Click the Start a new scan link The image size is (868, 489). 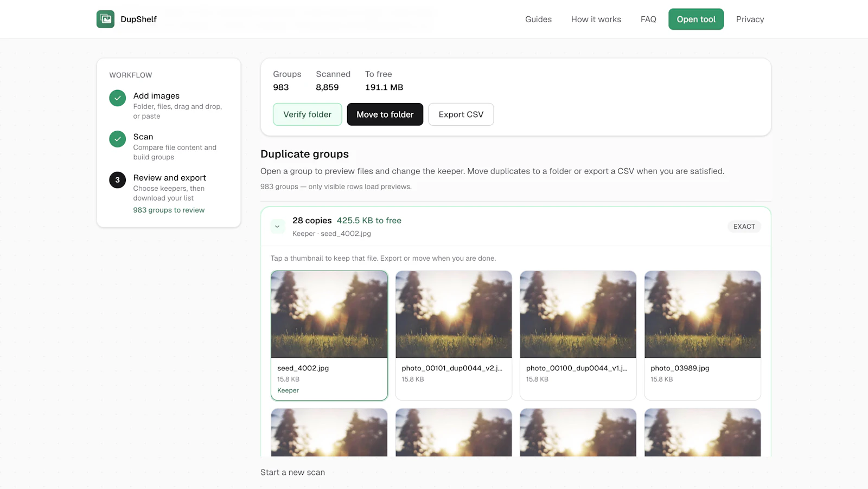292,472
